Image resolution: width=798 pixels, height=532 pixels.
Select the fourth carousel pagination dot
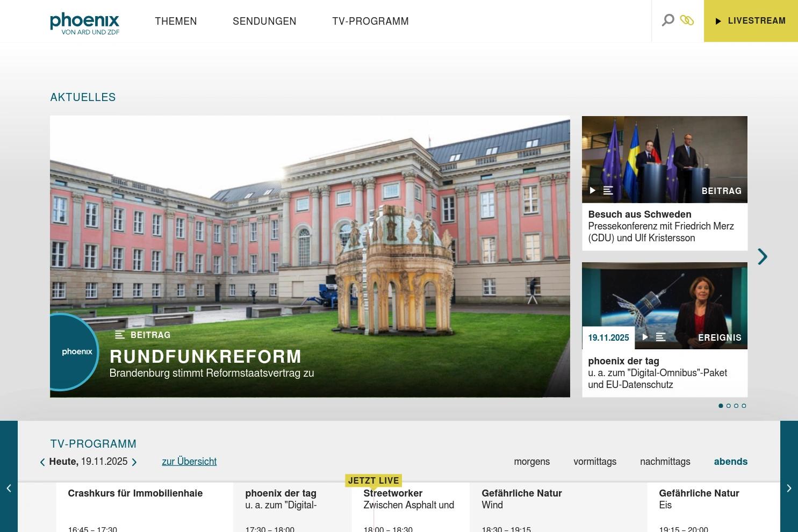pyautogui.click(x=744, y=406)
